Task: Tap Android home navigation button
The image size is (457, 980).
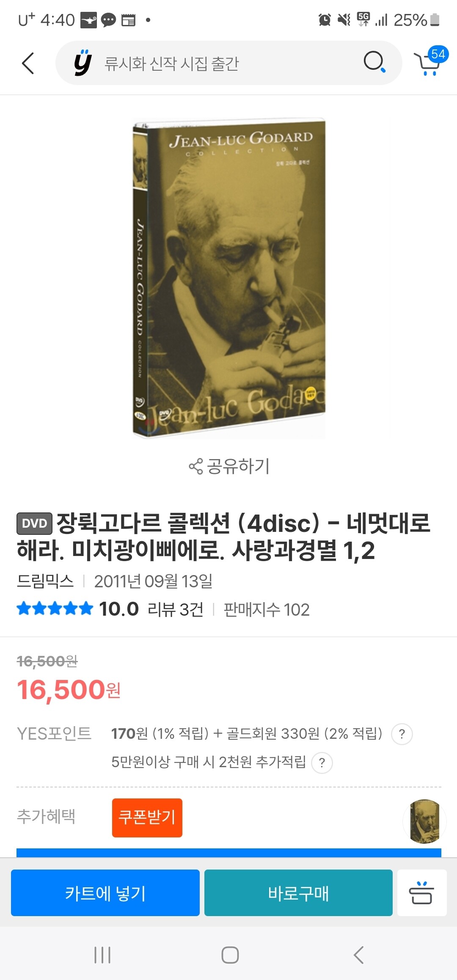Action: (x=230, y=955)
